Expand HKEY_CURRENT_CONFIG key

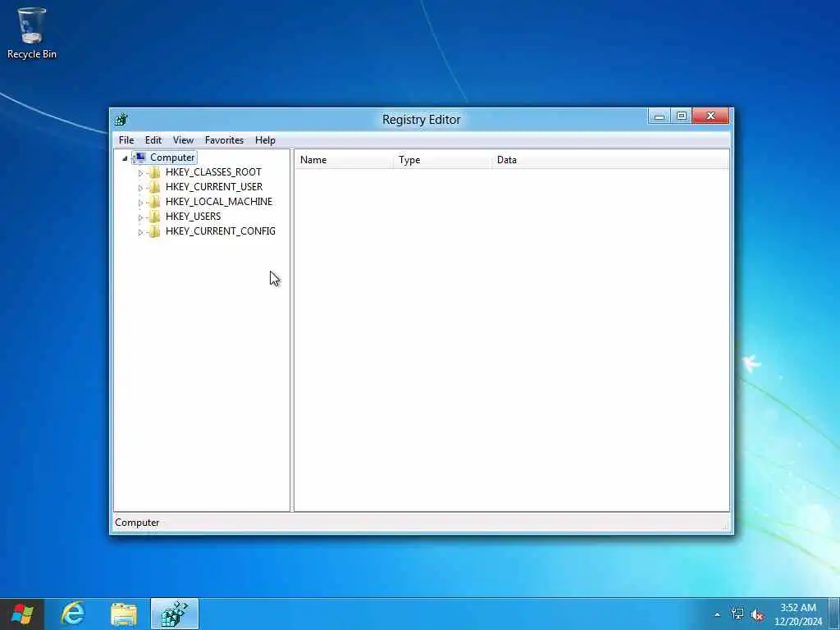pos(140,232)
